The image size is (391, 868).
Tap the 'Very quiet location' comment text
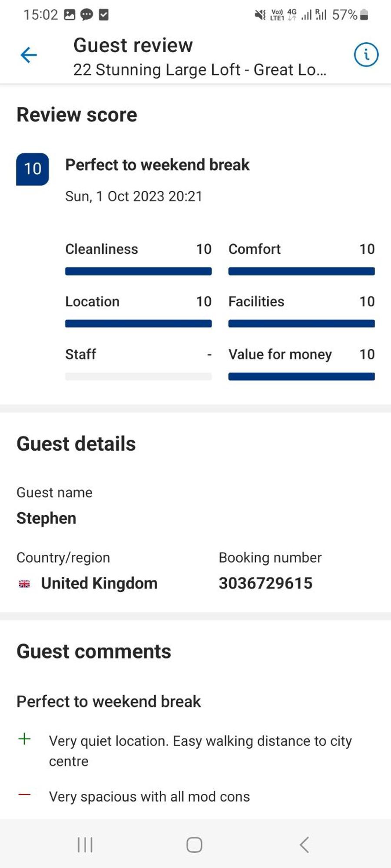200,751
